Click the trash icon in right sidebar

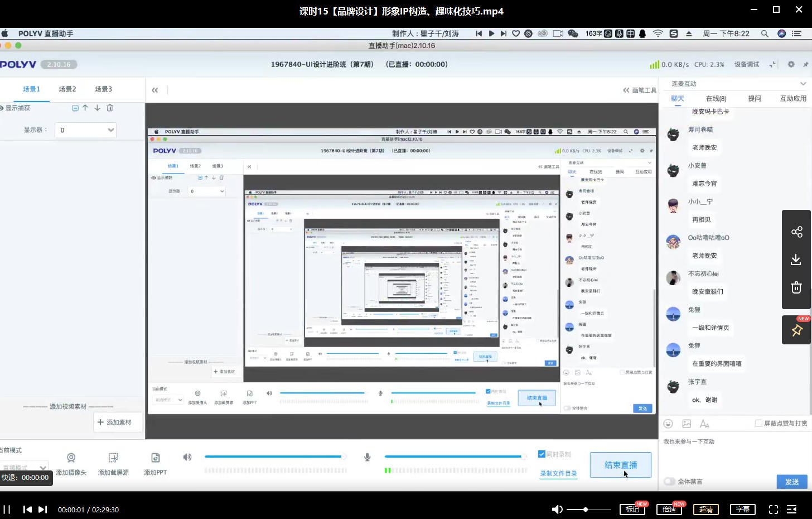pyautogui.click(x=796, y=287)
